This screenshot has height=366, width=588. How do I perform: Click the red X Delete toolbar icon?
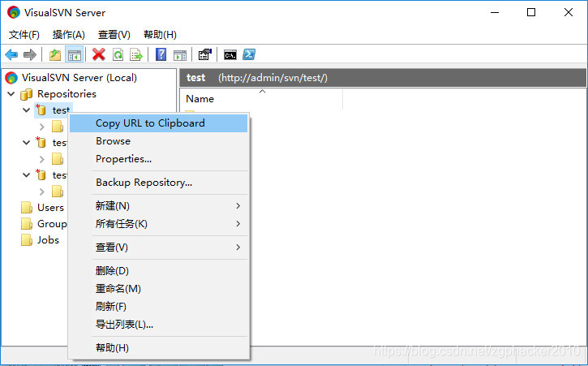pyautogui.click(x=99, y=55)
